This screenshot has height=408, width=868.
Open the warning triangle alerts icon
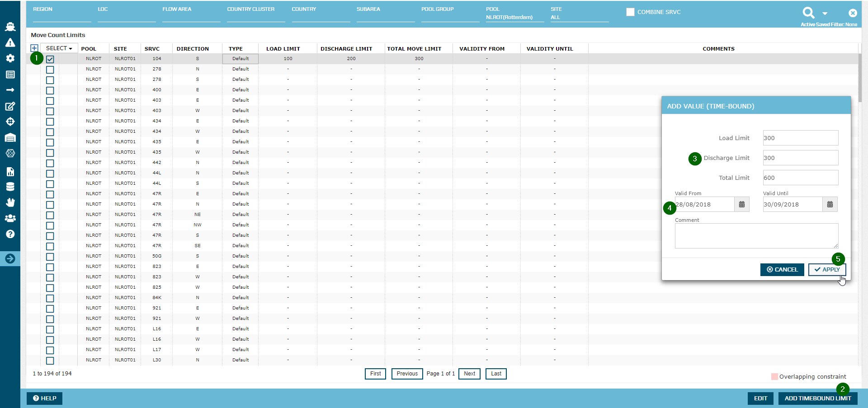coord(10,43)
